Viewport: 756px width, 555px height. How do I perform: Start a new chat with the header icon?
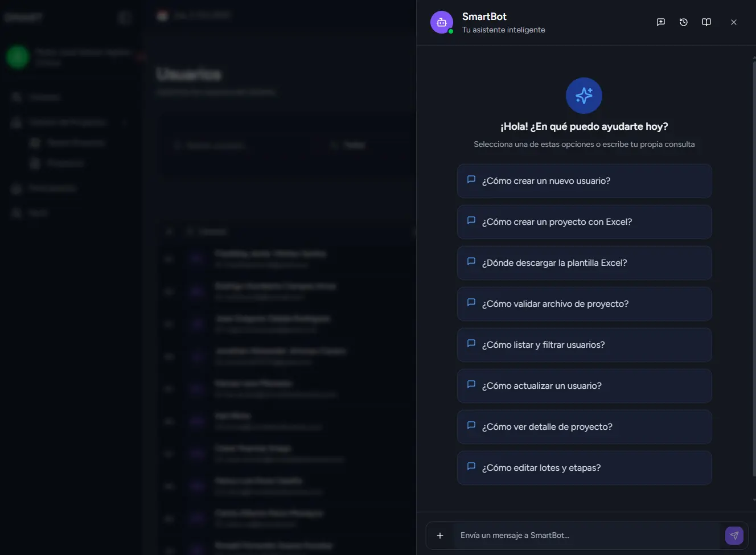click(x=661, y=22)
